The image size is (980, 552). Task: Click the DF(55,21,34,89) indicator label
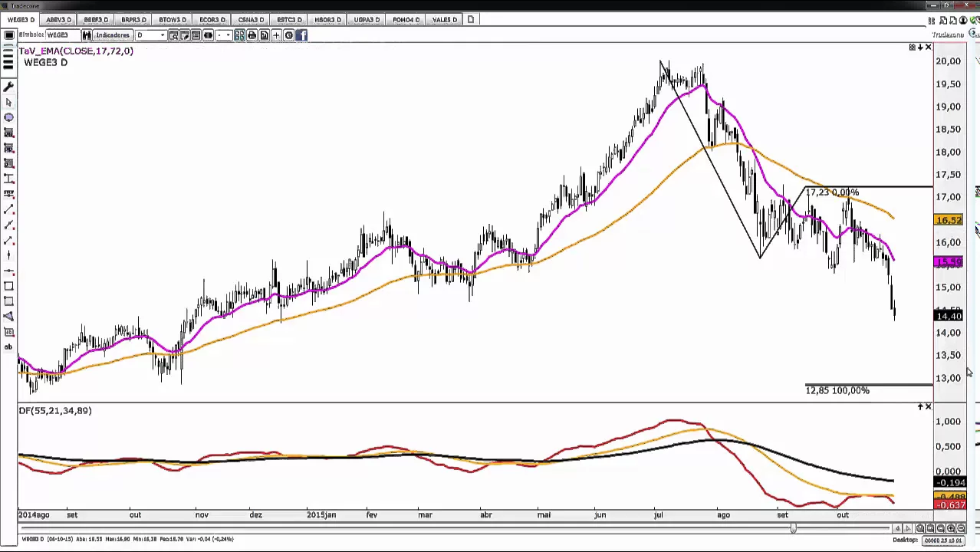click(x=55, y=411)
